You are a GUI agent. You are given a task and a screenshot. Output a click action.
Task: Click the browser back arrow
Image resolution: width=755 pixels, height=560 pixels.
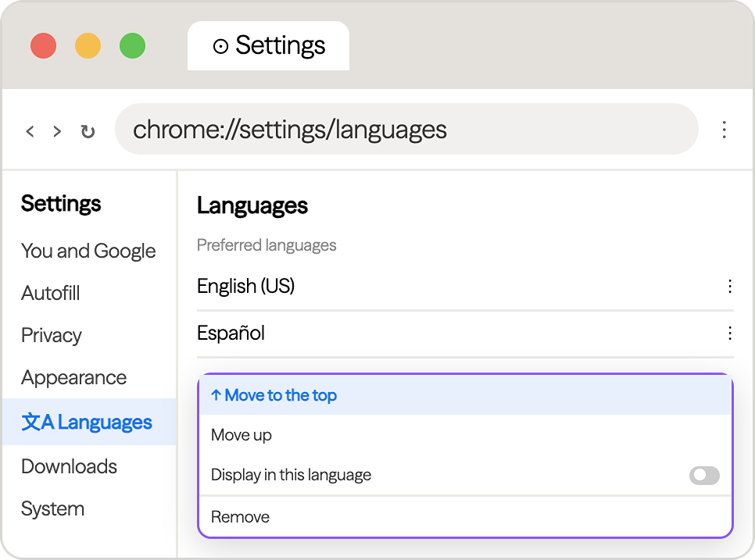click(x=30, y=131)
